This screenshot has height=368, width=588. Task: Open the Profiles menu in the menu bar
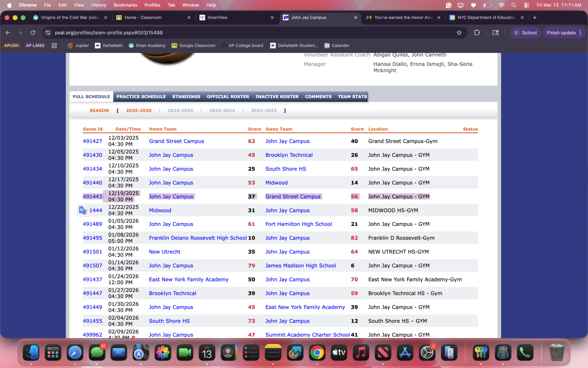153,5
